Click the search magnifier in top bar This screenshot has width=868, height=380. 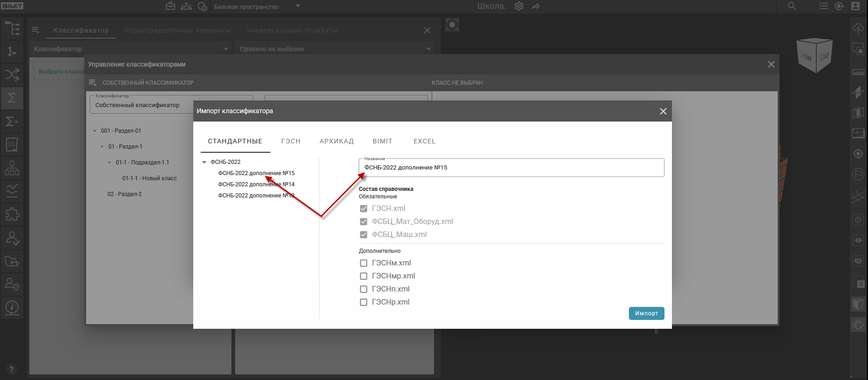click(792, 7)
